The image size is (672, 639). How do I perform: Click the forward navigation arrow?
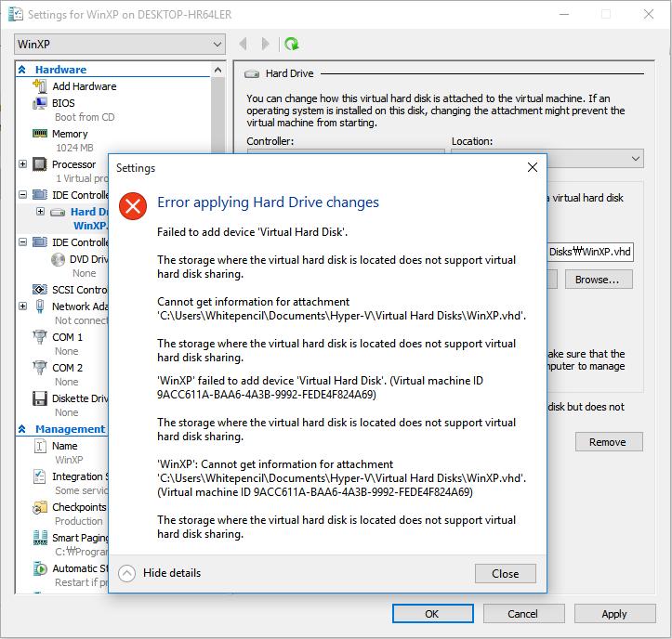click(265, 44)
